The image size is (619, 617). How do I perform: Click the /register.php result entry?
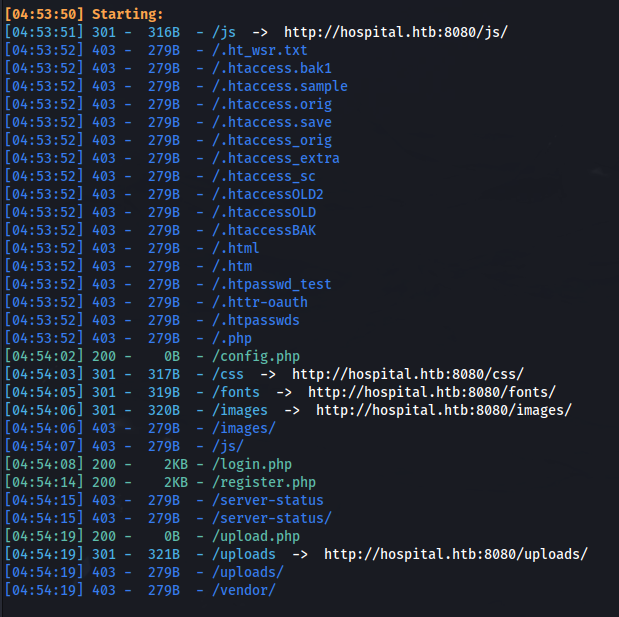264,482
